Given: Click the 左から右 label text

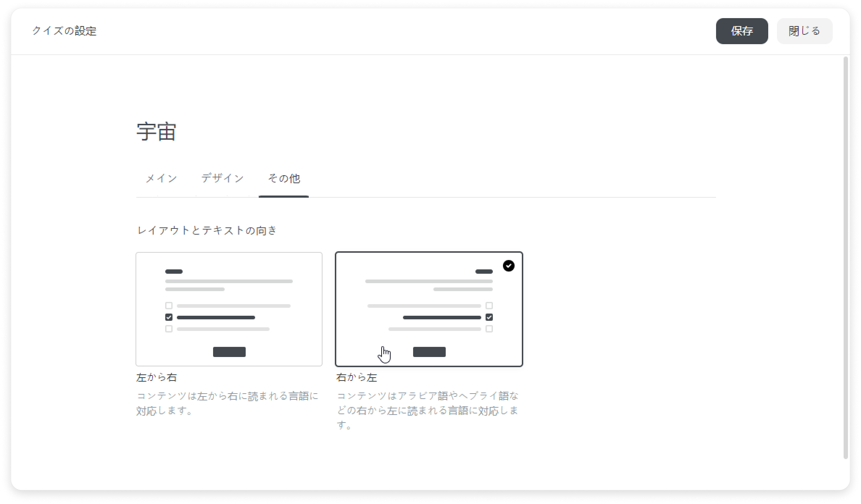Looking at the screenshot, I should pos(157,378).
